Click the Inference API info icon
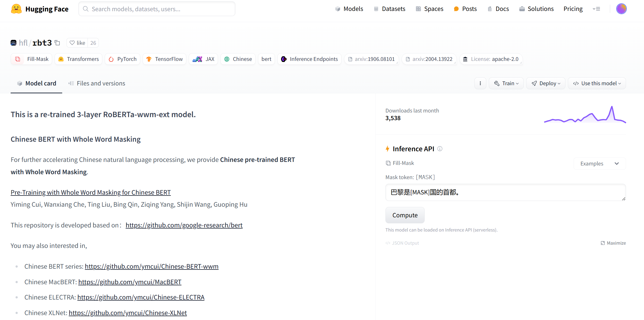The width and height of the screenshot is (644, 320). pos(440,149)
